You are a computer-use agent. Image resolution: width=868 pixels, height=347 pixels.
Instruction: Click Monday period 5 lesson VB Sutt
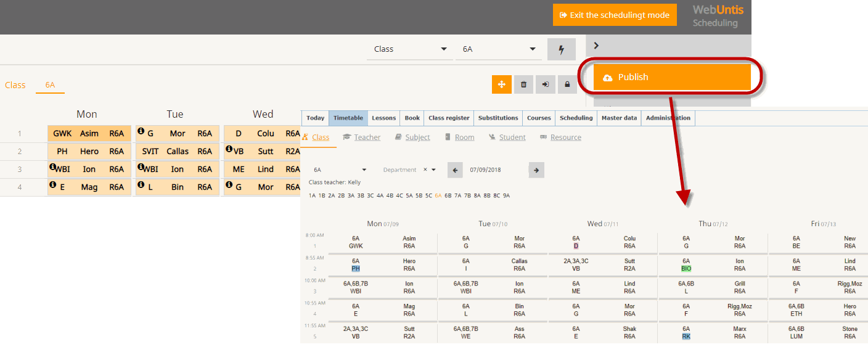(x=382, y=333)
